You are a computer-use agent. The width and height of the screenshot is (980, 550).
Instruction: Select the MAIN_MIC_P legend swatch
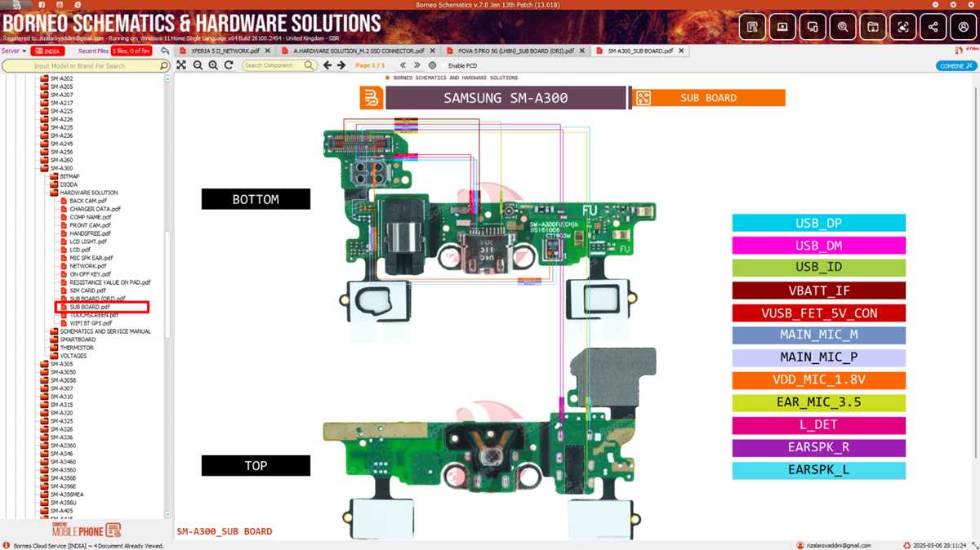pyautogui.click(x=818, y=357)
